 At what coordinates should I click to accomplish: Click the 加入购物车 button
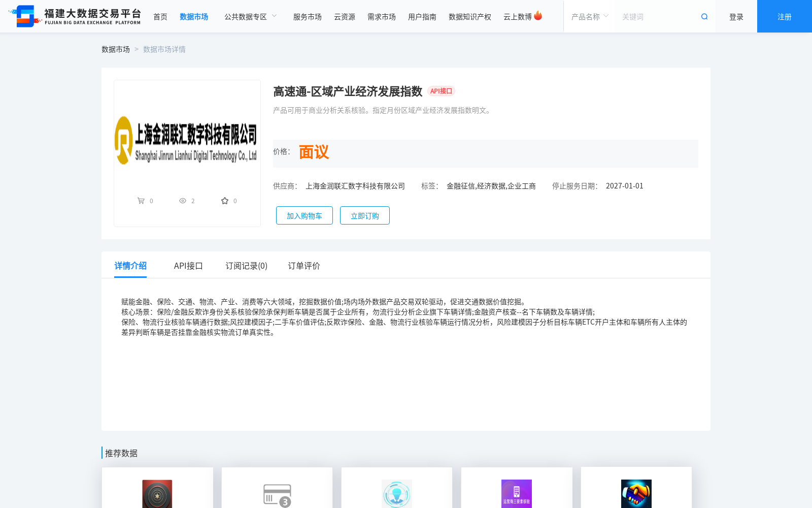click(304, 215)
